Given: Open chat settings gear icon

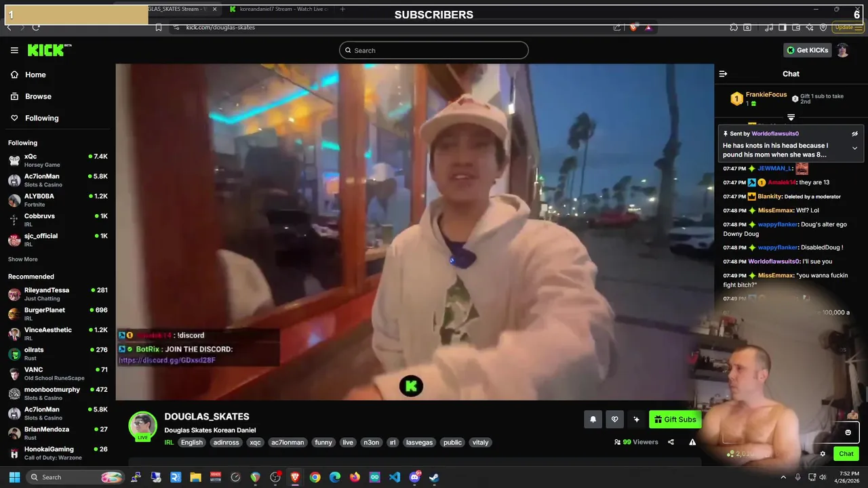Looking at the screenshot, I should point(823,454).
